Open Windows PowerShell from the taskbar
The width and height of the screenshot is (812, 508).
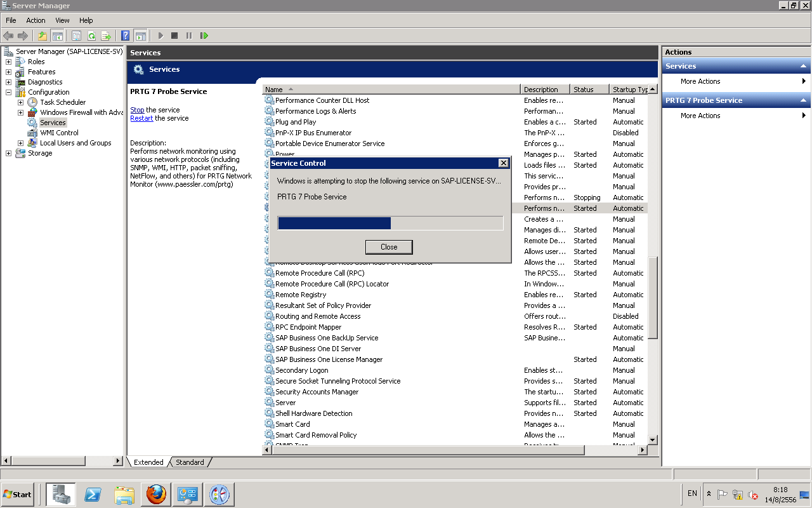click(93, 494)
